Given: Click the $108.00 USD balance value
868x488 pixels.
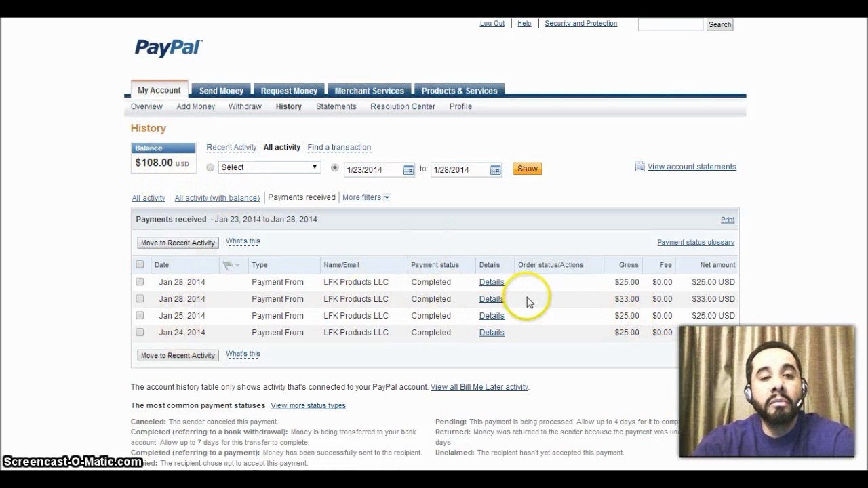Looking at the screenshot, I should 163,163.
